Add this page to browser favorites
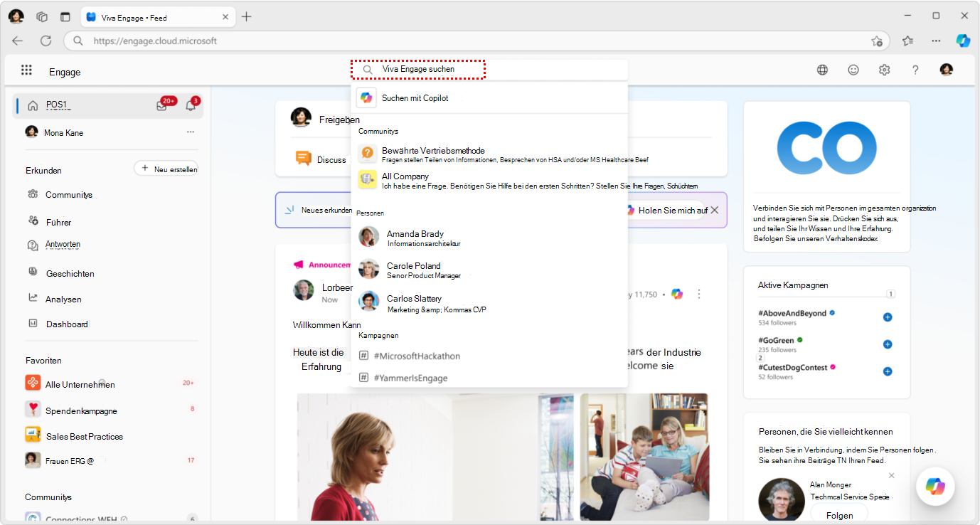 [x=877, y=41]
